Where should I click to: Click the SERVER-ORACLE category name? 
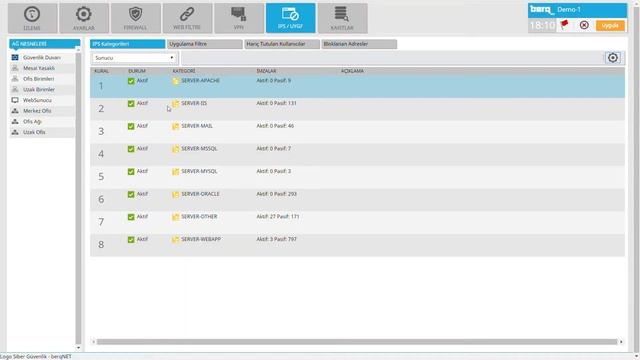point(200,194)
